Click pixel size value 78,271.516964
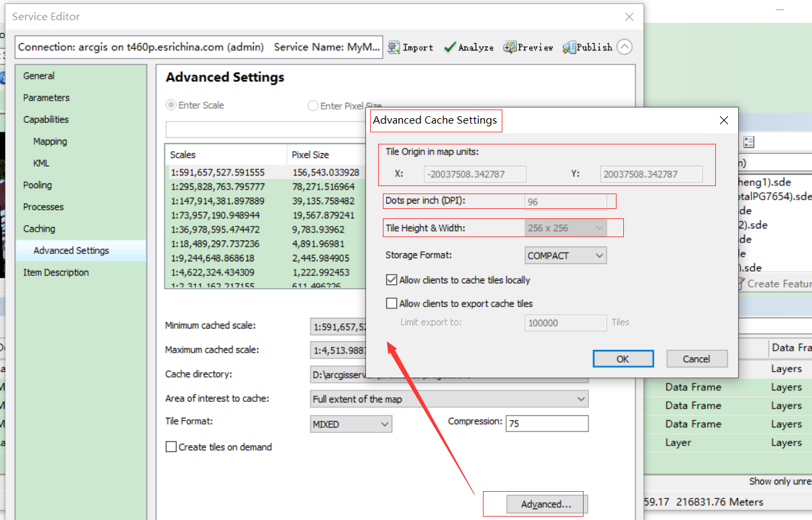The image size is (812, 520). (324, 186)
